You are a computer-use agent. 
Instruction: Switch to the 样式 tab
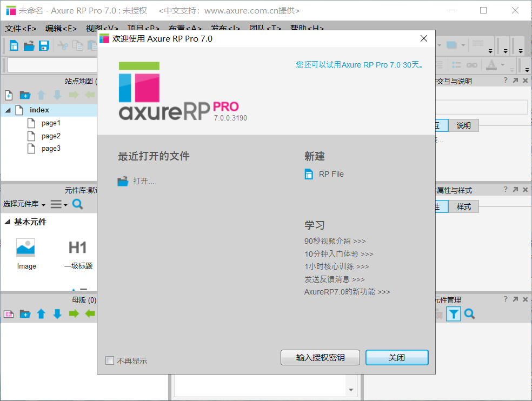[x=463, y=206]
